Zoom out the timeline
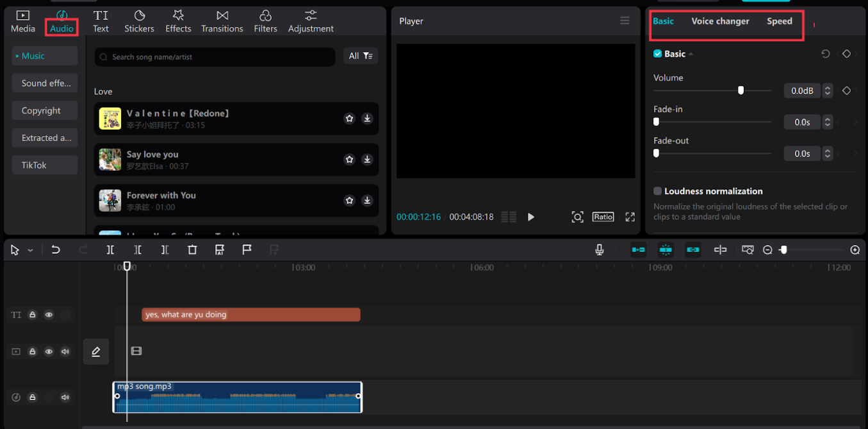Screen dimensions: 868x429 (767, 250)
